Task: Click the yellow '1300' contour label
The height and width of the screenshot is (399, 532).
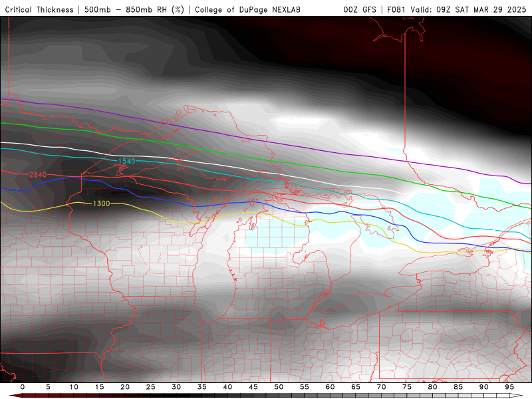Action: tap(102, 203)
